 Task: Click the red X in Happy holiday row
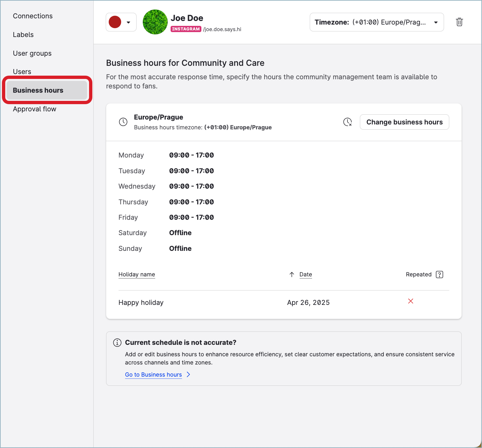pyautogui.click(x=411, y=301)
